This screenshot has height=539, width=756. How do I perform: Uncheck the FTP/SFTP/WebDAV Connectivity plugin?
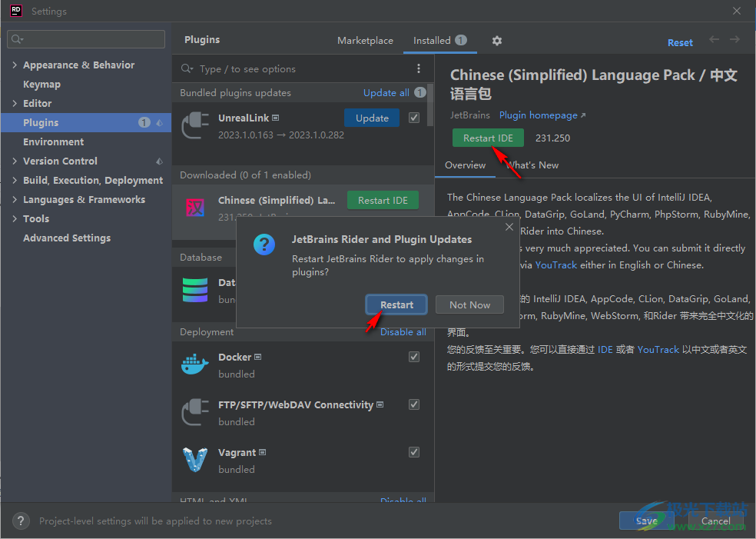[413, 404]
